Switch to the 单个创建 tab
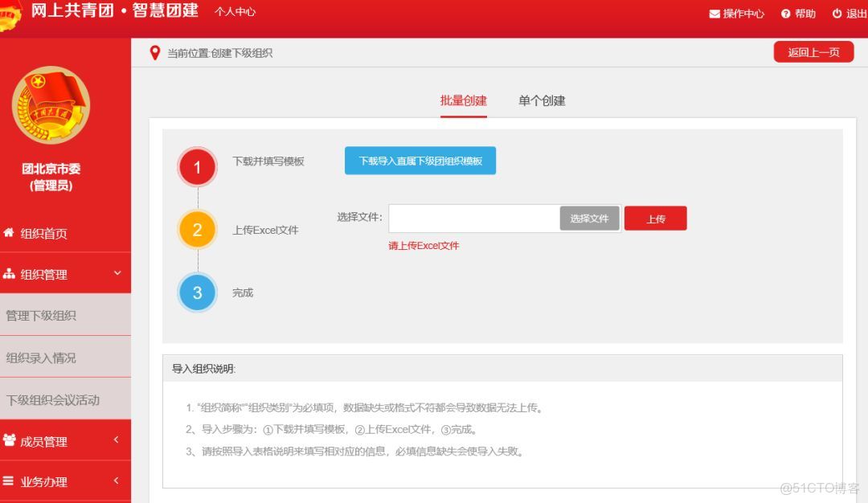This screenshot has width=868, height=503. [542, 100]
